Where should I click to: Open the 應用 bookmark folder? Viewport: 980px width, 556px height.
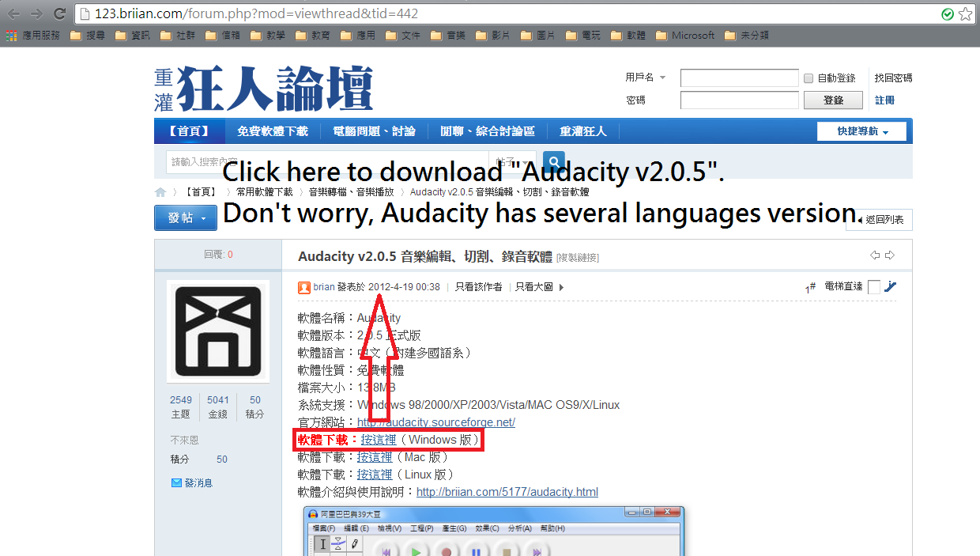[x=358, y=36]
